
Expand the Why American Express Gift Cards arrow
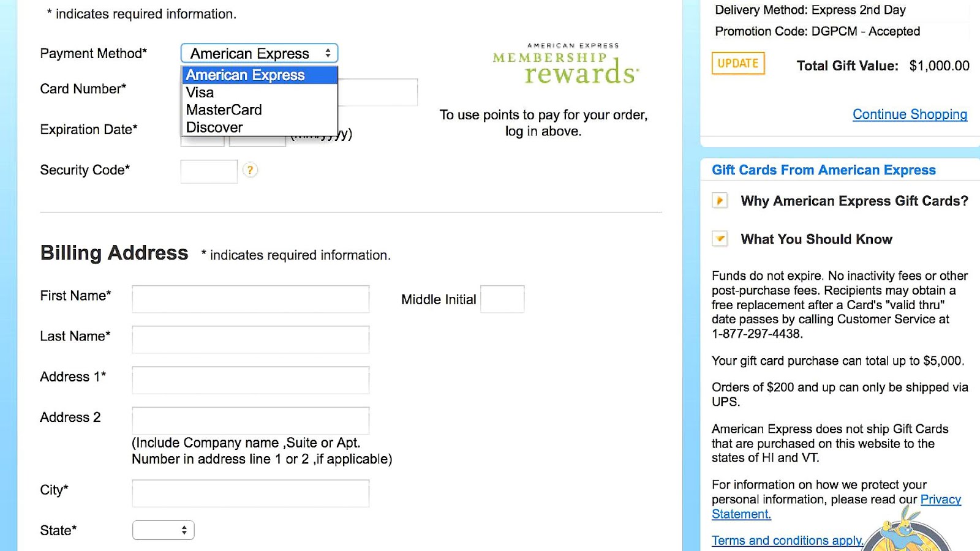(x=720, y=201)
